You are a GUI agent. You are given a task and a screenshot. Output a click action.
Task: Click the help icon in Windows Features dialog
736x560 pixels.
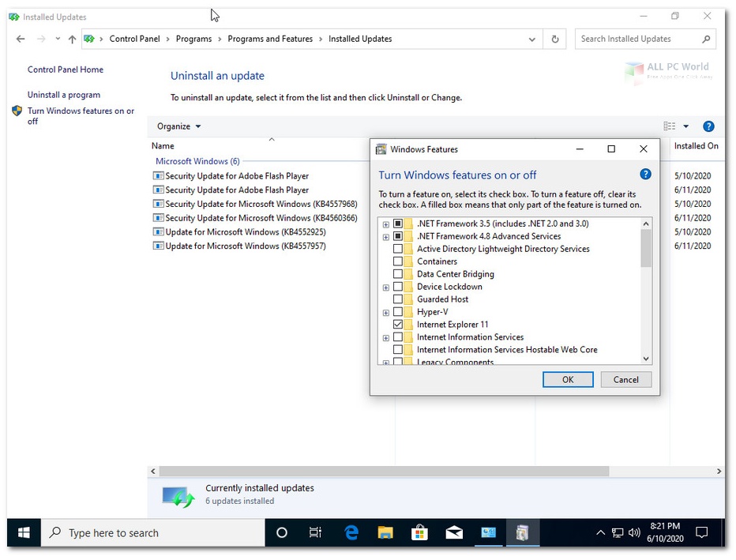tap(645, 175)
